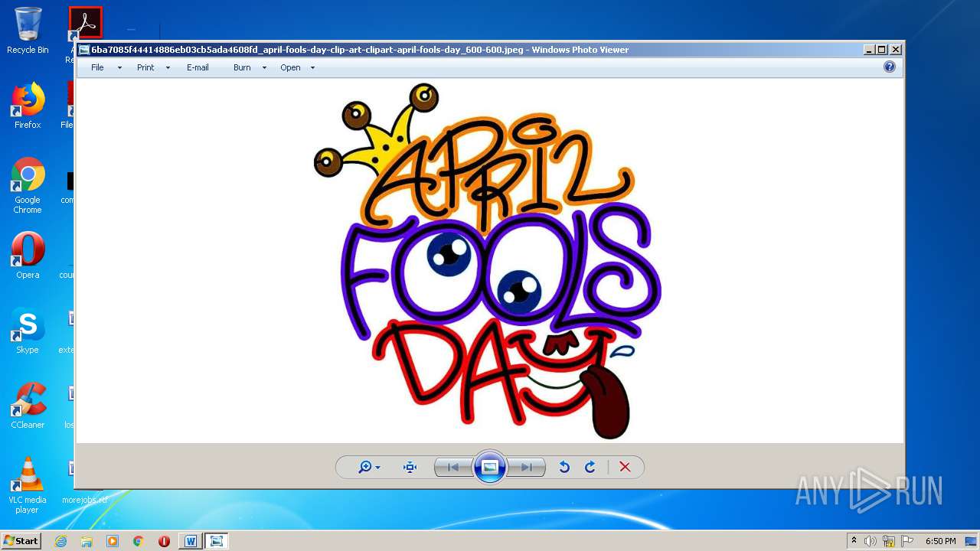Click E-mail in the toolbar
This screenshot has height=551, width=980.
(x=198, y=67)
